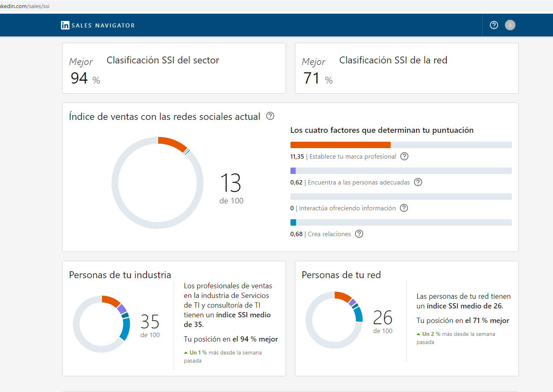Screen dimensions: 553x392
Task: Click the '26 de 100' network score
Action: 383,321
